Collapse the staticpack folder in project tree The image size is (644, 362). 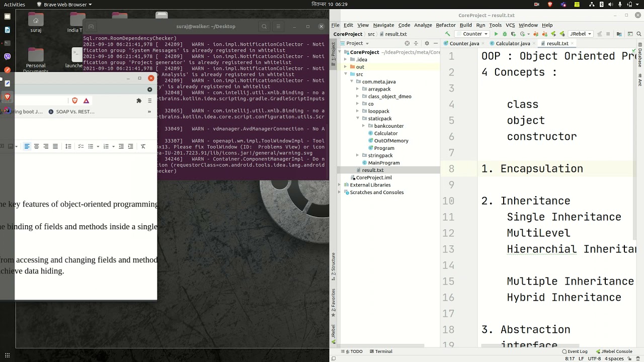tap(357, 119)
